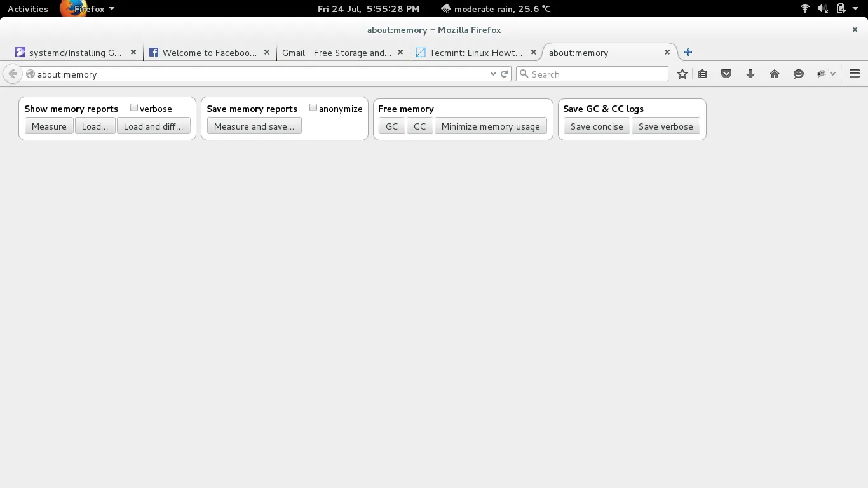Open the URL bar autocomplete dropdown

[494, 74]
